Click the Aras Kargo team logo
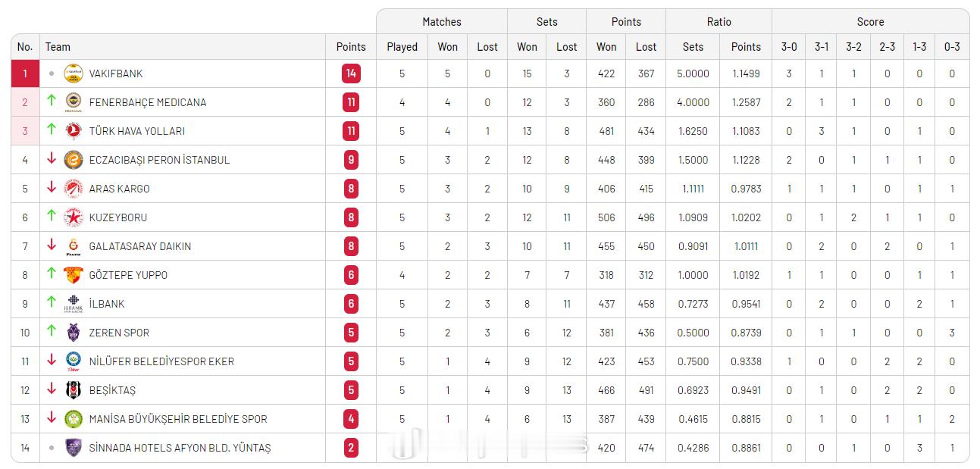 pos(74,189)
